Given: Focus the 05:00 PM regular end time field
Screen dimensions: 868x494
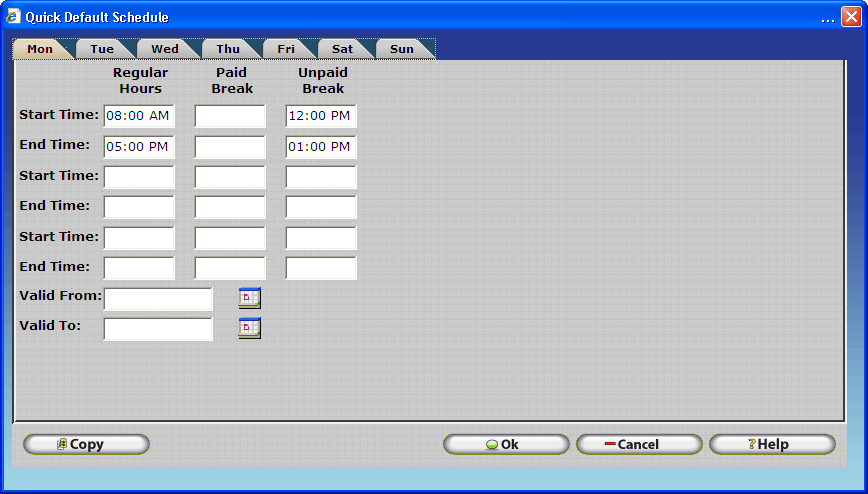Looking at the screenshot, I should (139, 147).
